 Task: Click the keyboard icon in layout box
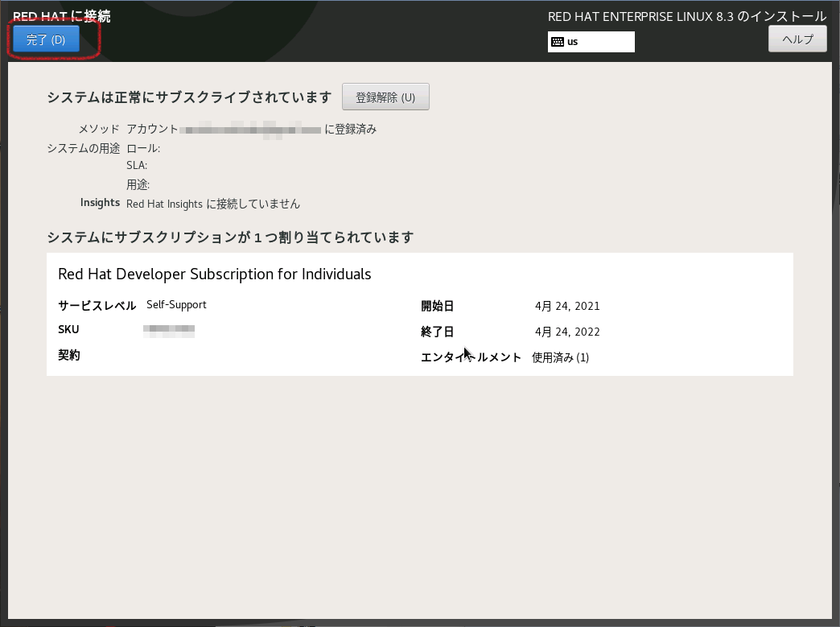coord(557,42)
